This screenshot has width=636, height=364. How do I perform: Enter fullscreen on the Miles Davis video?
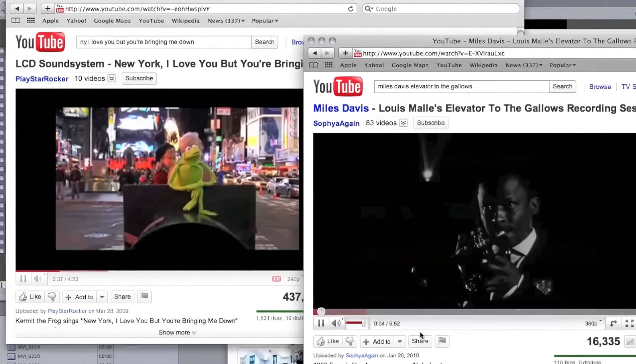[629, 323]
